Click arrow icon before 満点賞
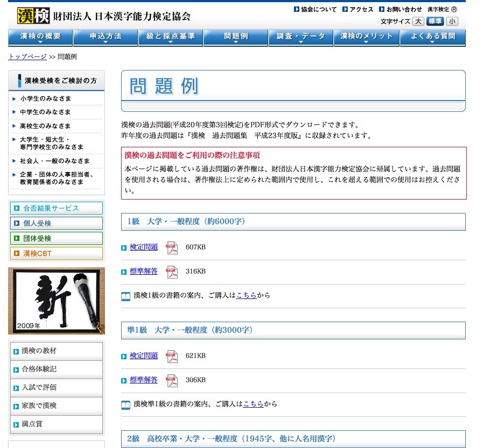Screen dimensions: 491x448 16,425
